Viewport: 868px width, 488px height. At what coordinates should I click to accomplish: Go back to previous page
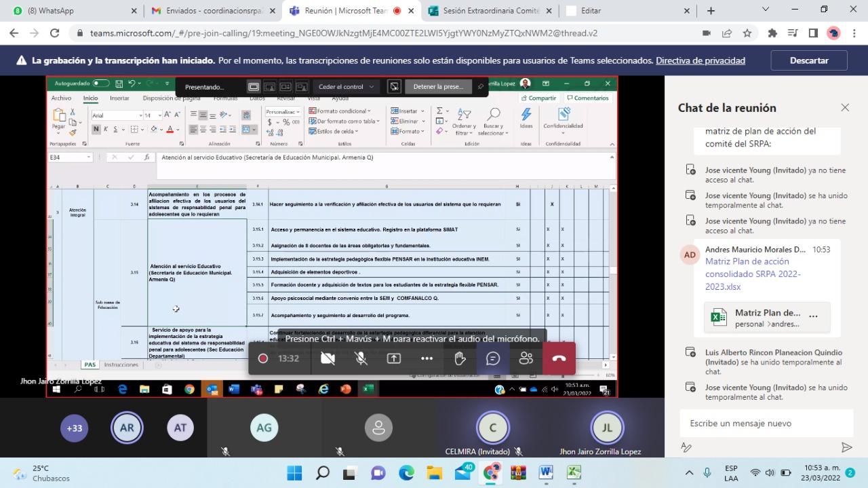[14, 33]
